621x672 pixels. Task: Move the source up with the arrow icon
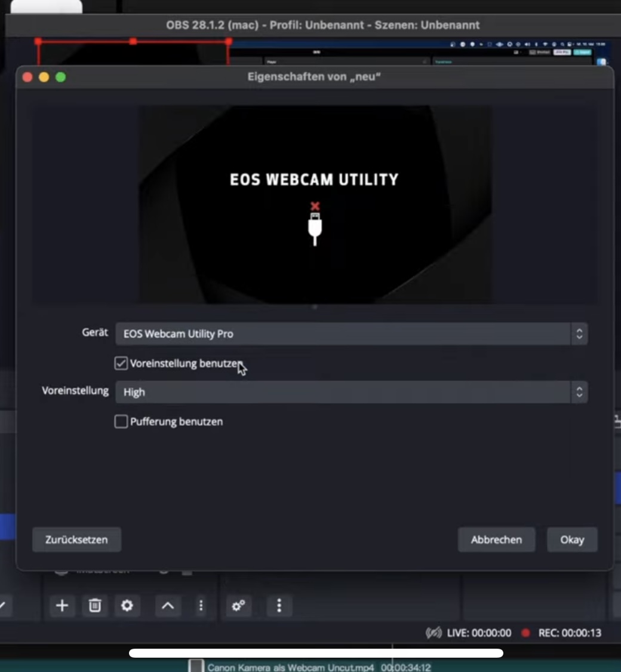(168, 606)
